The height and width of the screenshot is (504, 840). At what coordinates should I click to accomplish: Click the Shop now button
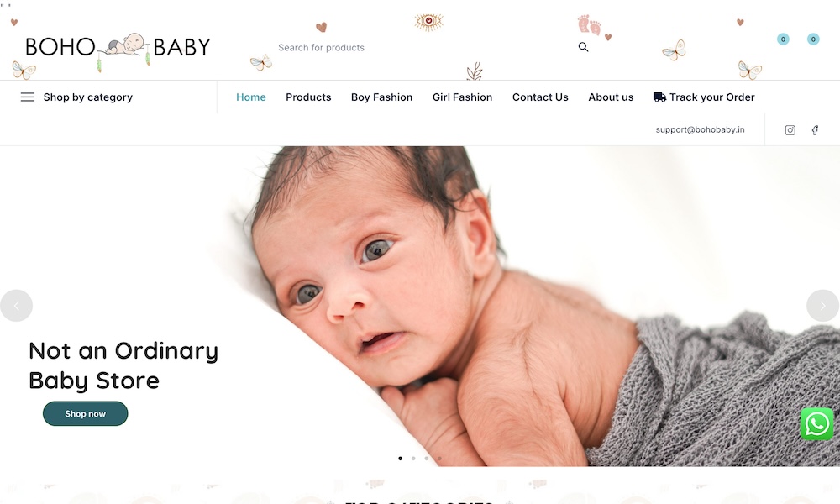pos(85,413)
